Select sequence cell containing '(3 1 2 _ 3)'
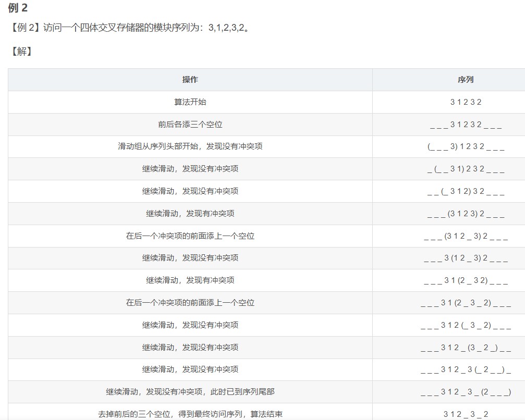This screenshot has width=525, height=420. pyautogui.click(x=465, y=236)
